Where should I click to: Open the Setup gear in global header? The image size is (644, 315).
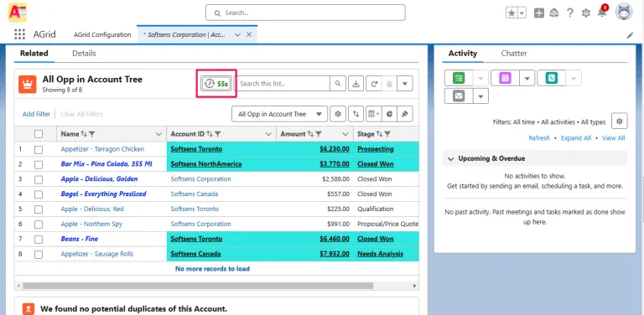coord(585,13)
